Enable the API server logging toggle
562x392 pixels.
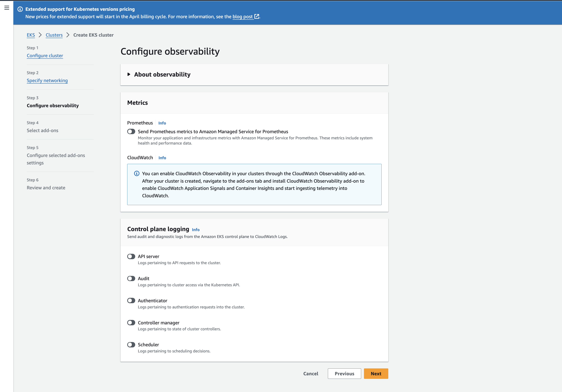[x=131, y=256]
